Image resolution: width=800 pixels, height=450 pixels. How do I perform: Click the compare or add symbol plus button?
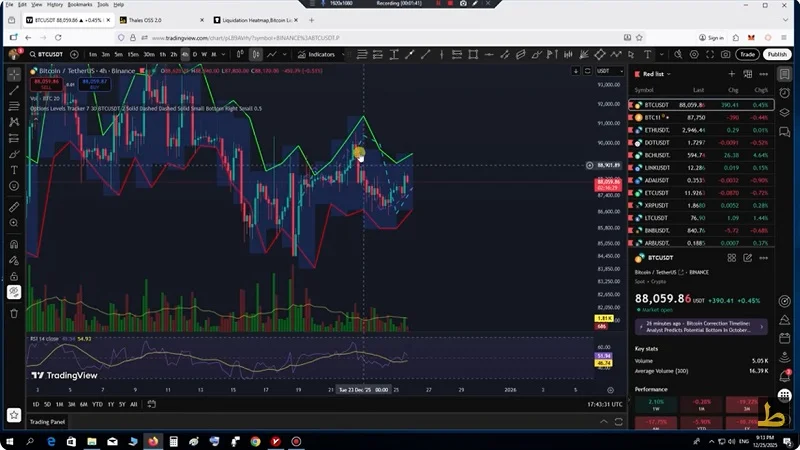click(73, 54)
